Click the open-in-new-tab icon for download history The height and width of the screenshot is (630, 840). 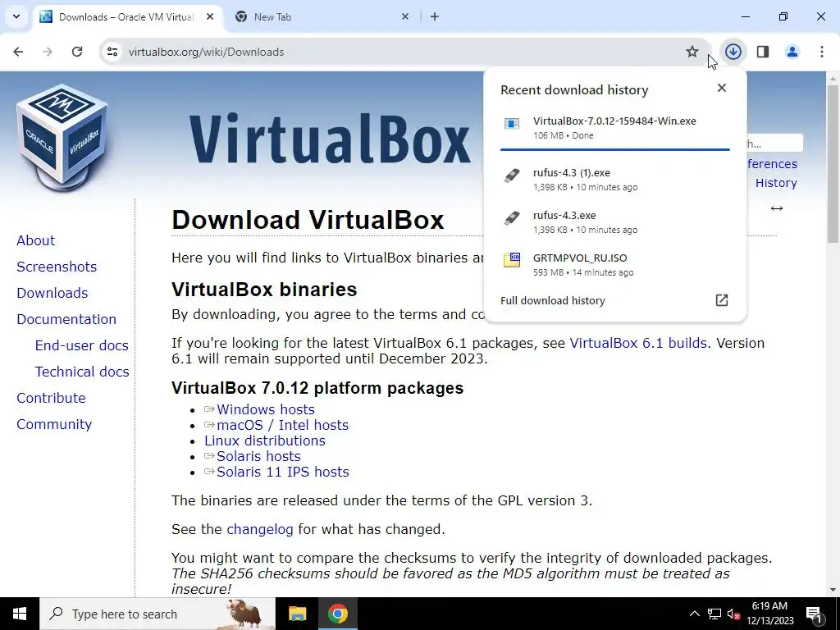pyautogui.click(x=722, y=300)
